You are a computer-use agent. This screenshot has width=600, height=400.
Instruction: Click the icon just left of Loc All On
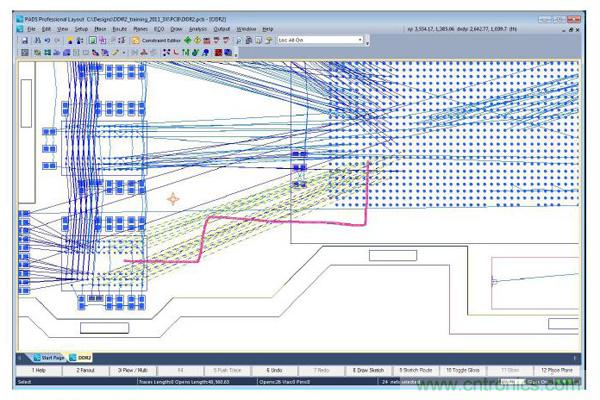point(268,40)
